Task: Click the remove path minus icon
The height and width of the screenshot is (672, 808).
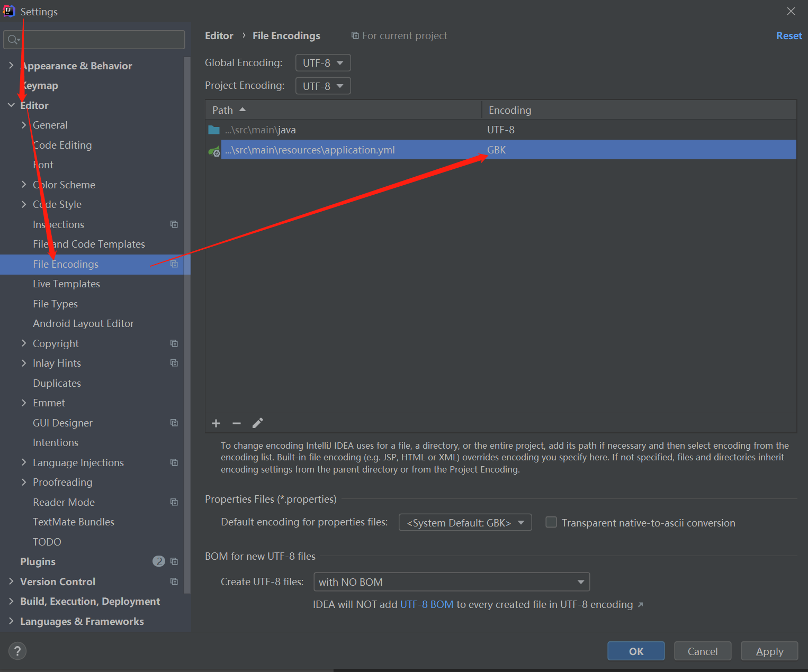Action: point(237,423)
